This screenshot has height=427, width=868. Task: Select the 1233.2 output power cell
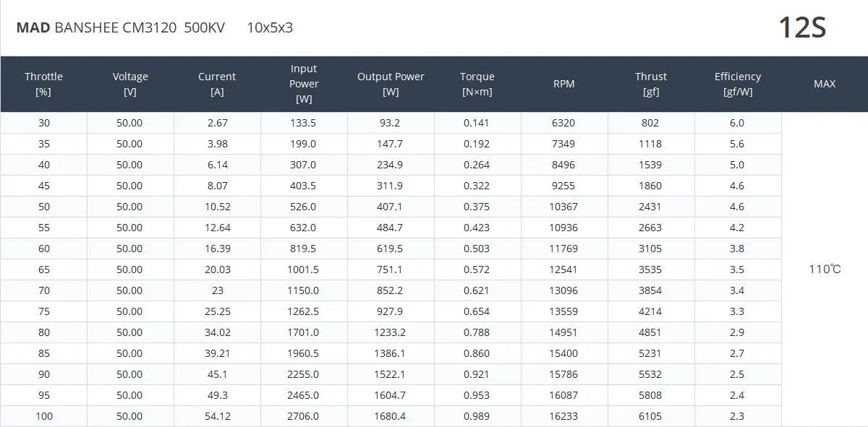390,332
